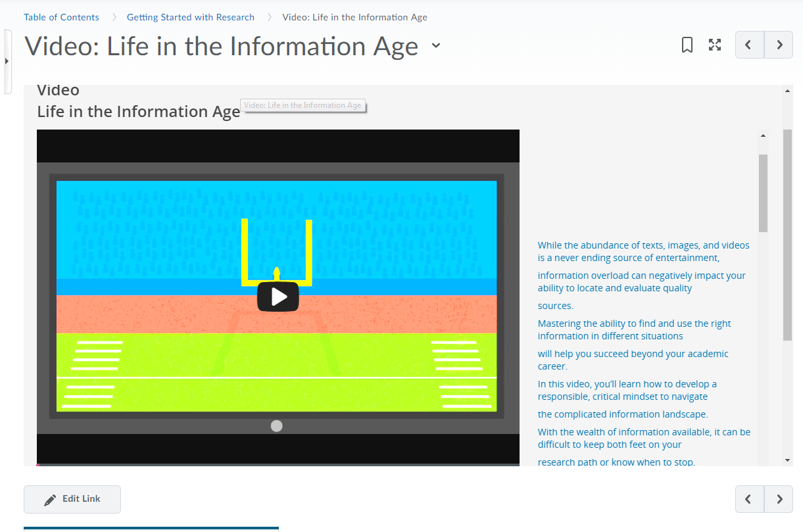This screenshot has height=532, width=803.
Task: Bookmark this topic with the bookmark icon
Action: point(687,45)
